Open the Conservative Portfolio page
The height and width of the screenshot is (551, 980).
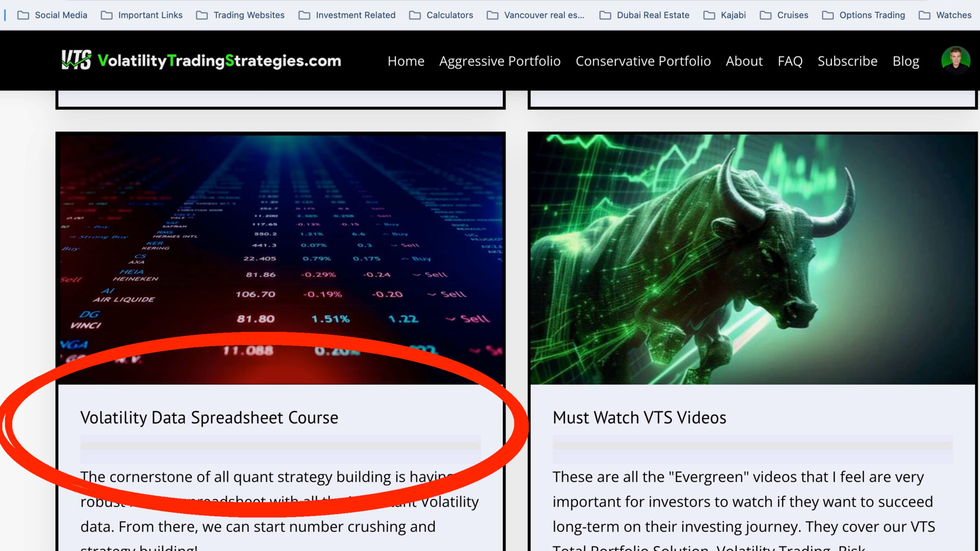(x=643, y=61)
